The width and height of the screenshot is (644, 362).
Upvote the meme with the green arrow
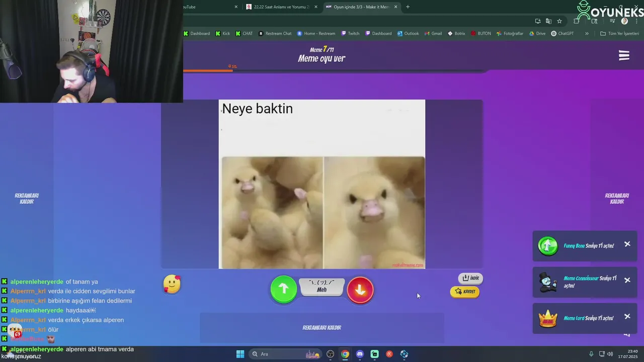284,289
